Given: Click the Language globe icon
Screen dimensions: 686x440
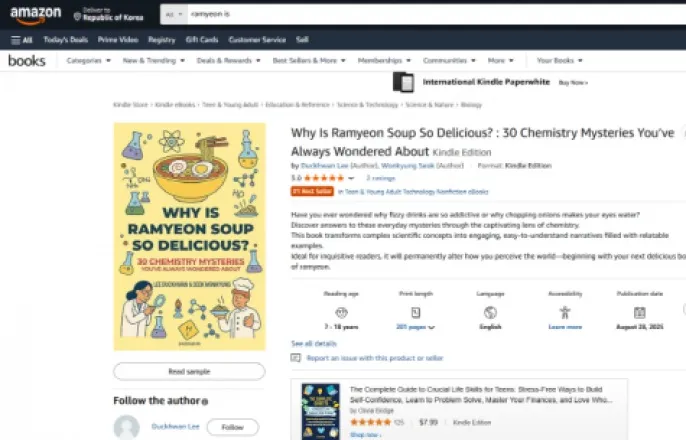Looking at the screenshot, I should click(x=490, y=312).
